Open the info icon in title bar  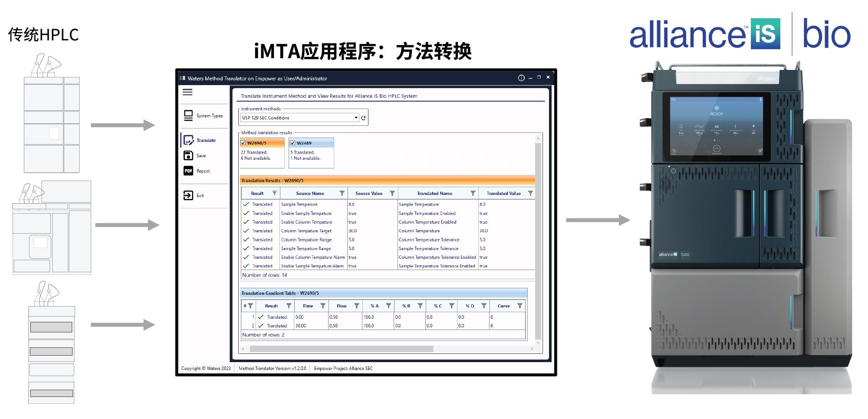tap(521, 78)
